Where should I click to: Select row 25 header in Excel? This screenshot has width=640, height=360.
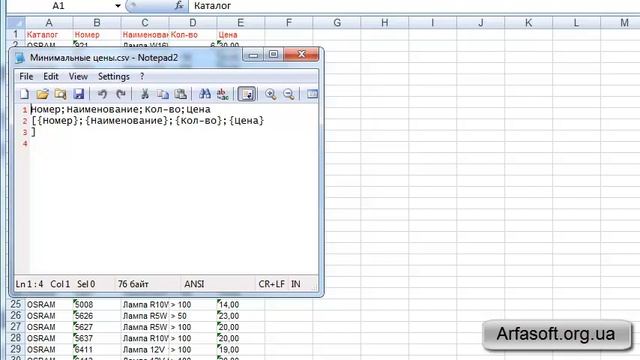tap(16, 304)
